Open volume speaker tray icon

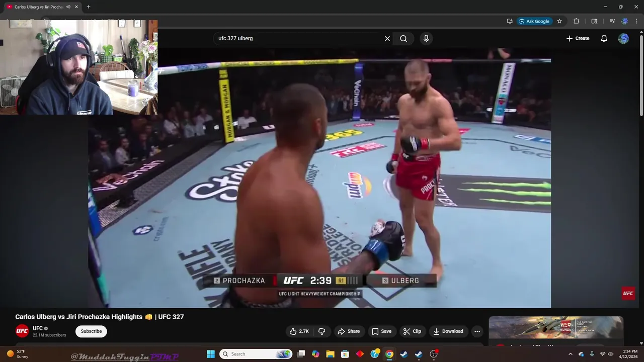coord(611,354)
